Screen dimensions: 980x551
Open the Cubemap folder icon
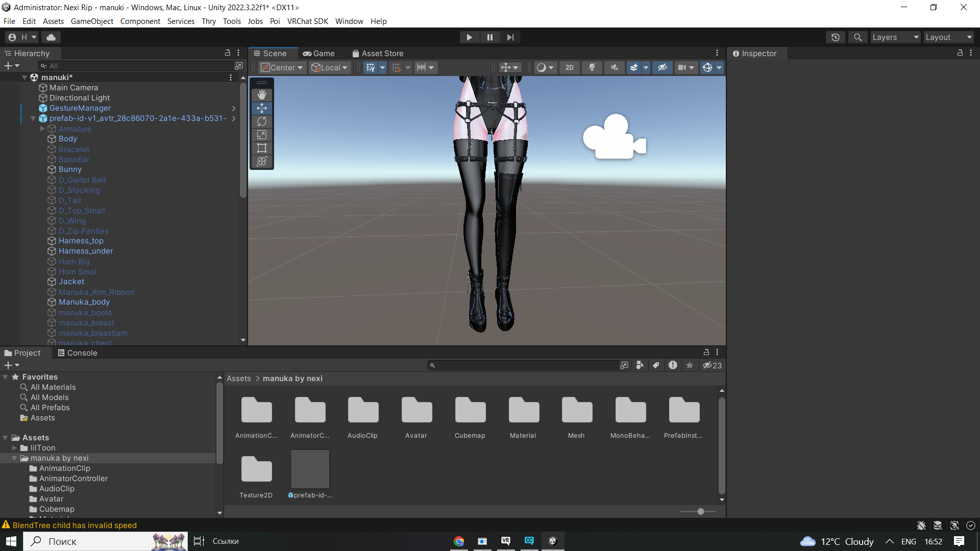[470, 410]
